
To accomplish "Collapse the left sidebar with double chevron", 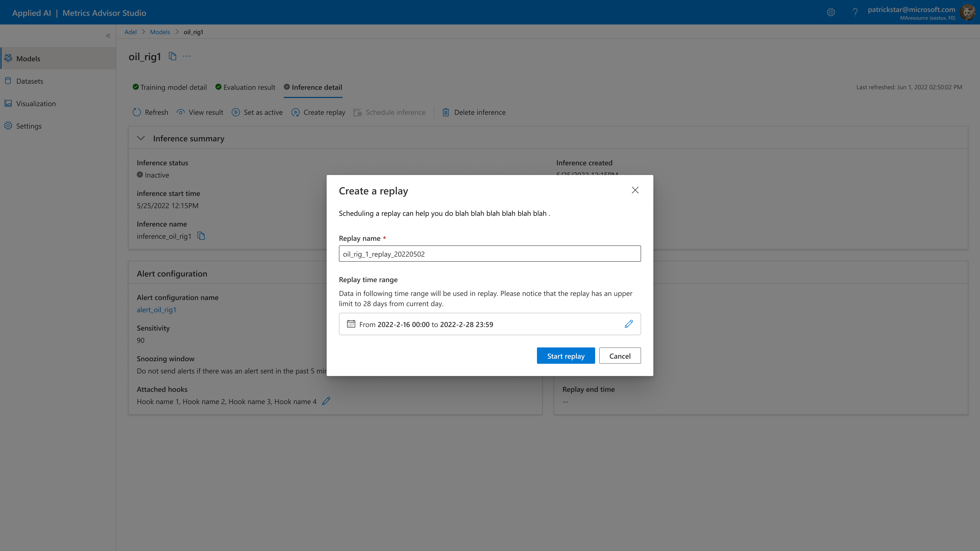I will tap(108, 36).
